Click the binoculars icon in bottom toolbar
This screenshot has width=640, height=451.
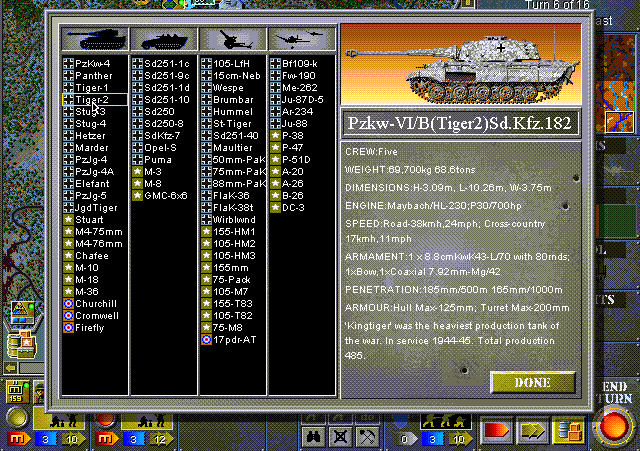314,436
